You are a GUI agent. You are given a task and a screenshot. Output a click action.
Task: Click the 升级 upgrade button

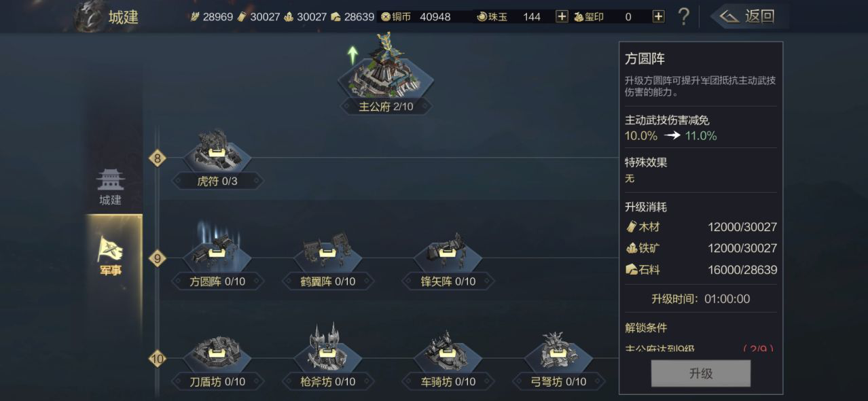click(701, 374)
